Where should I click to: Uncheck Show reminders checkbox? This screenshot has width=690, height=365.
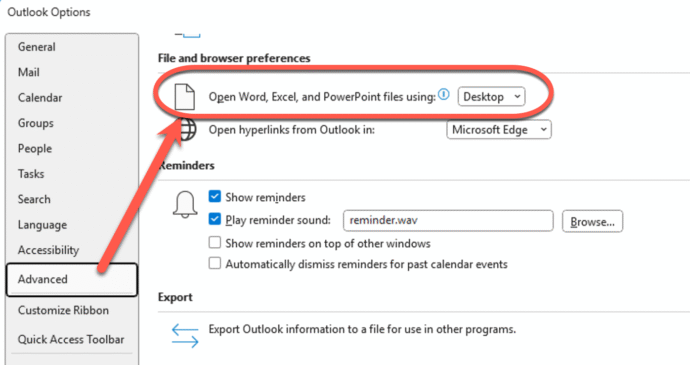point(215,196)
